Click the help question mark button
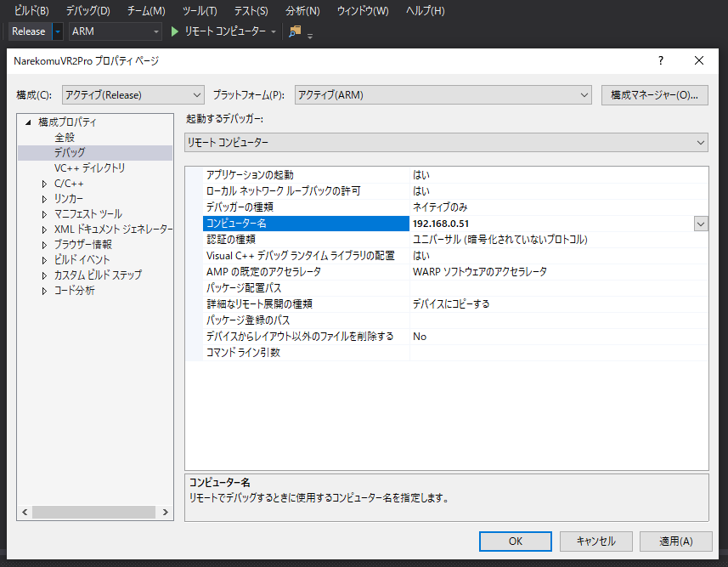 coord(660,61)
